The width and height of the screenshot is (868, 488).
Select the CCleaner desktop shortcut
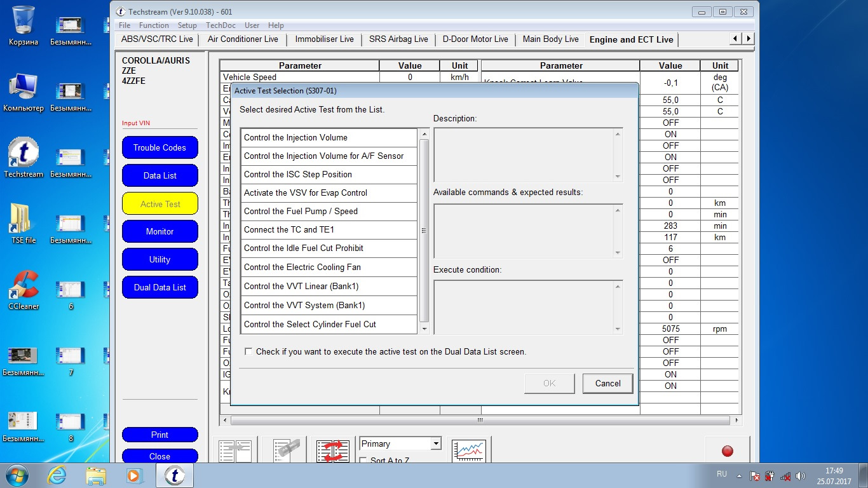coord(24,290)
